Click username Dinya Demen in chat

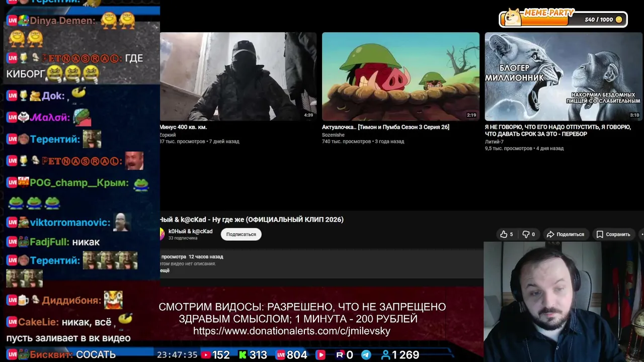(62, 21)
